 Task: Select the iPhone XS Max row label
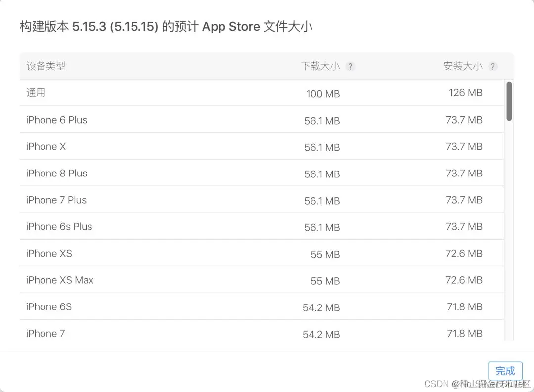pyautogui.click(x=60, y=280)
